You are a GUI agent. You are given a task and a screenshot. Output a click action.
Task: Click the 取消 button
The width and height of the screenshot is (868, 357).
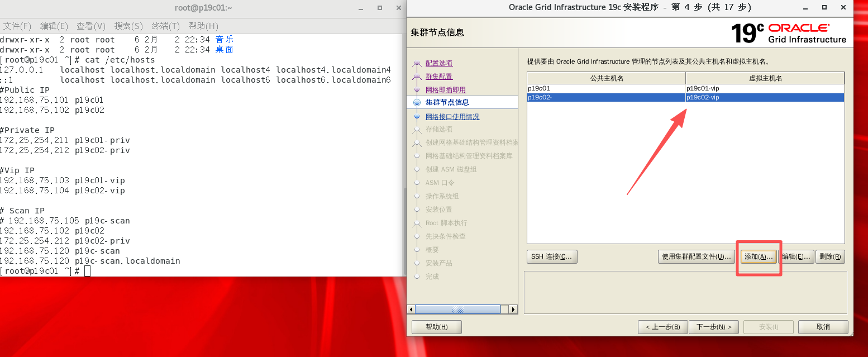click(x=823, y=327)
